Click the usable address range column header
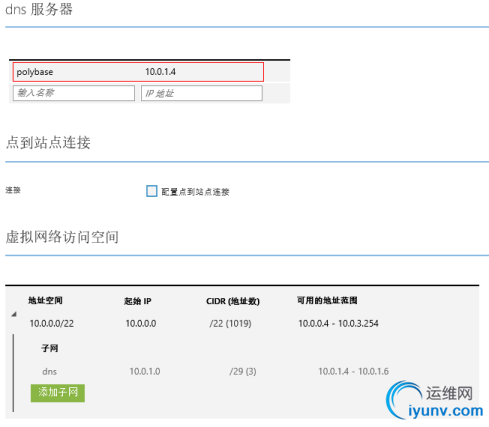This screenshot has width=489, height=427. (327, 300)
